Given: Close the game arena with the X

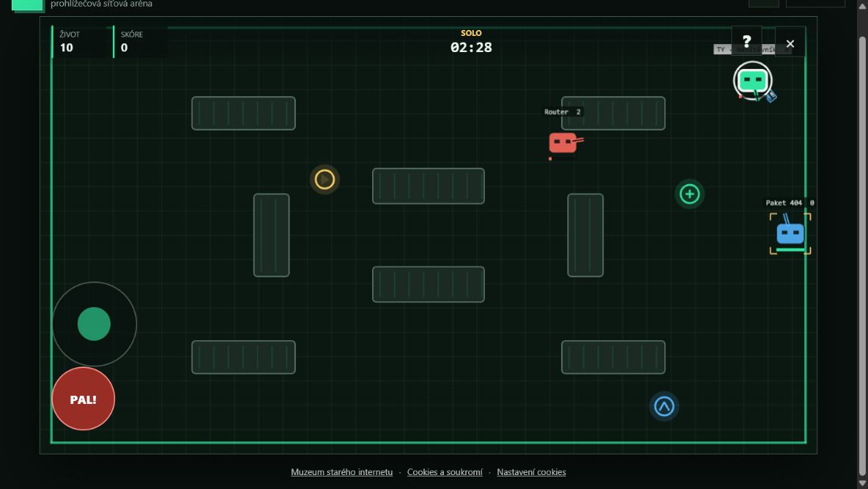Looking at the screenshot, I should tap(790, 44).
